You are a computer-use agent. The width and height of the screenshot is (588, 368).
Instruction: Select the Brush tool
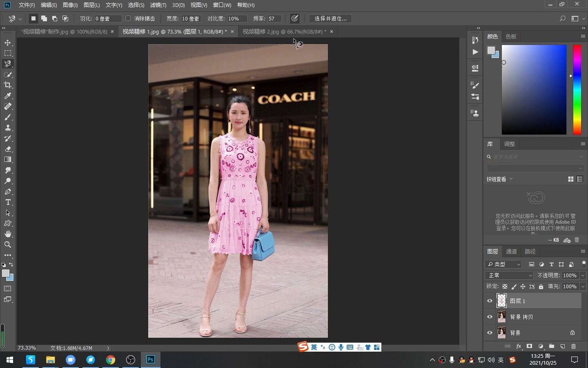pos(8,117)
